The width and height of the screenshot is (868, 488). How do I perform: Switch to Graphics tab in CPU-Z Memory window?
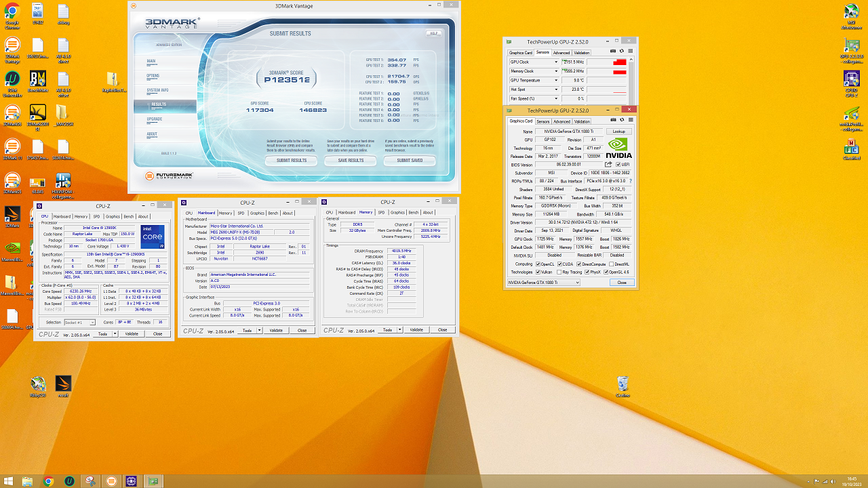coord(397,212)
